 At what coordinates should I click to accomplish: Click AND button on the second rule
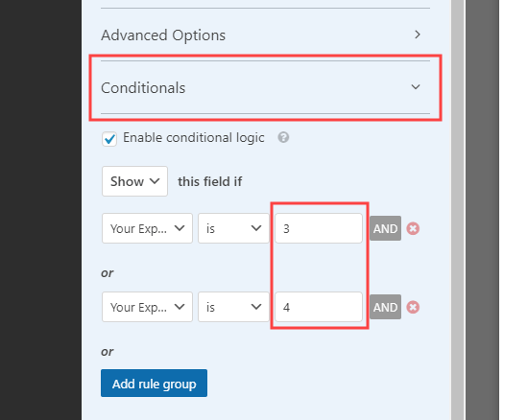pos(385,307)
